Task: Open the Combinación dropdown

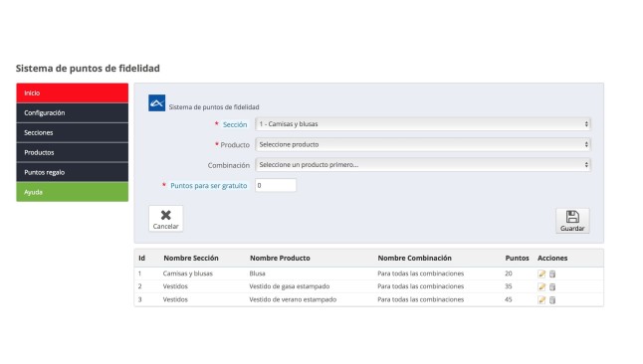Action: [x=423, y=165]
